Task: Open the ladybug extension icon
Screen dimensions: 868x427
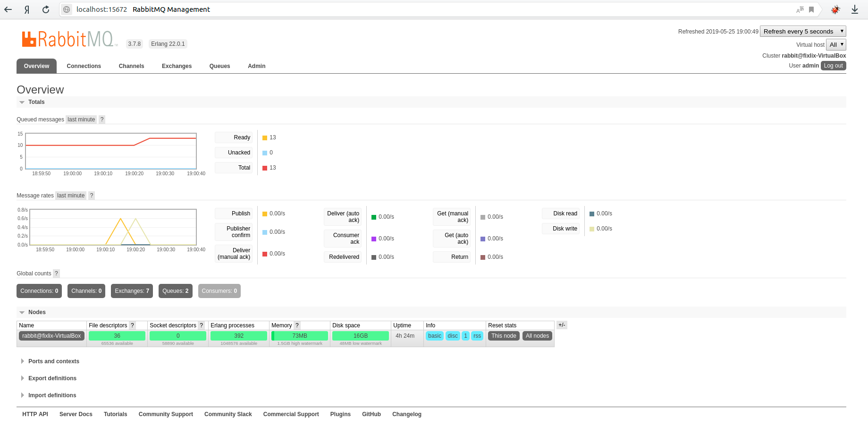Action: 835,9
